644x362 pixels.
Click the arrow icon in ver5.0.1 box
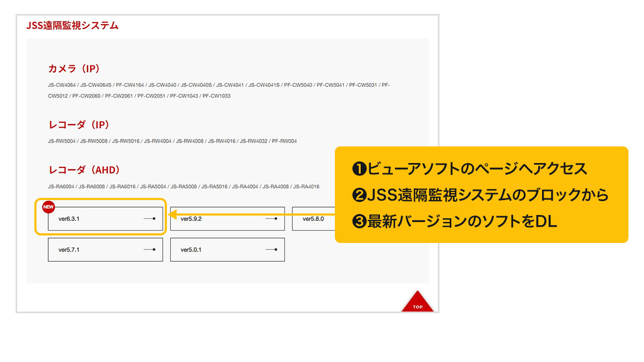271,250
